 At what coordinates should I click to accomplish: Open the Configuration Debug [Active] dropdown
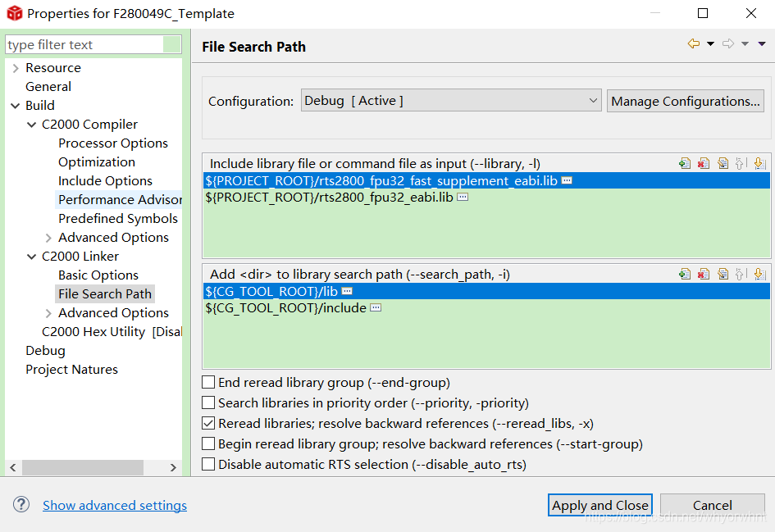click(x=451, y=100)
